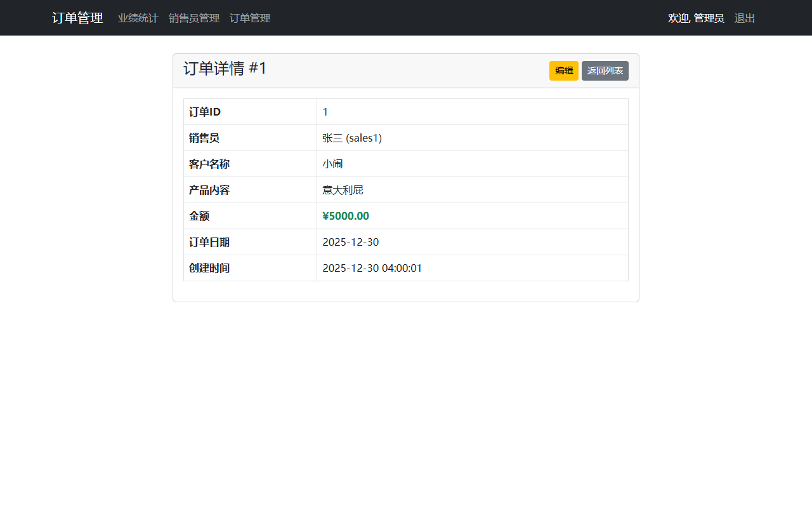Select the creation timestamp 2025-12-30 04:00:01

pos(372,268)
